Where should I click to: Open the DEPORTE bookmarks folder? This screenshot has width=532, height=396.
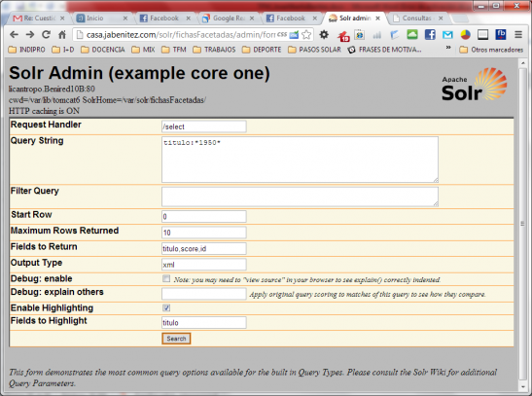coord(262,50)
